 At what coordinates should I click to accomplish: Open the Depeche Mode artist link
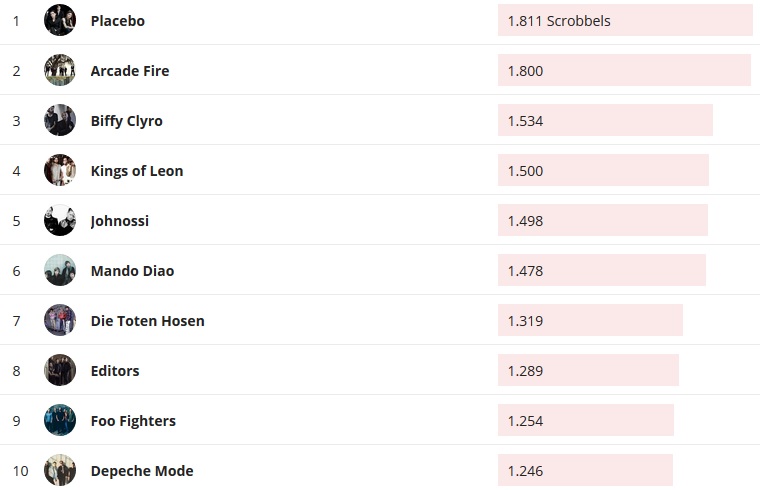[x=141, y=471]
